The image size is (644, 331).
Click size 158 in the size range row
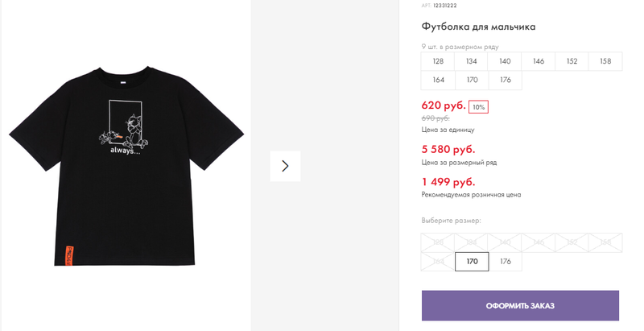[x=605, y=61]
